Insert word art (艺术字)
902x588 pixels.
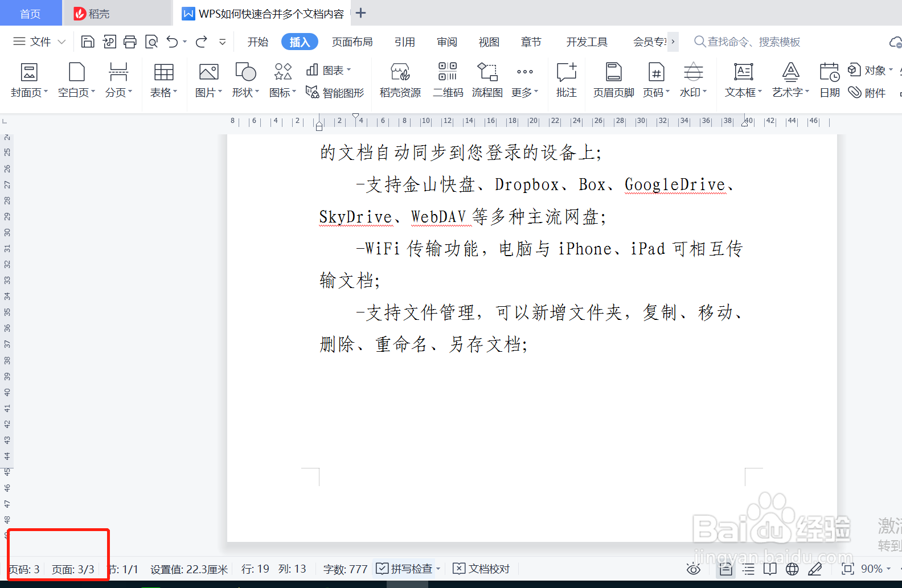790,80
